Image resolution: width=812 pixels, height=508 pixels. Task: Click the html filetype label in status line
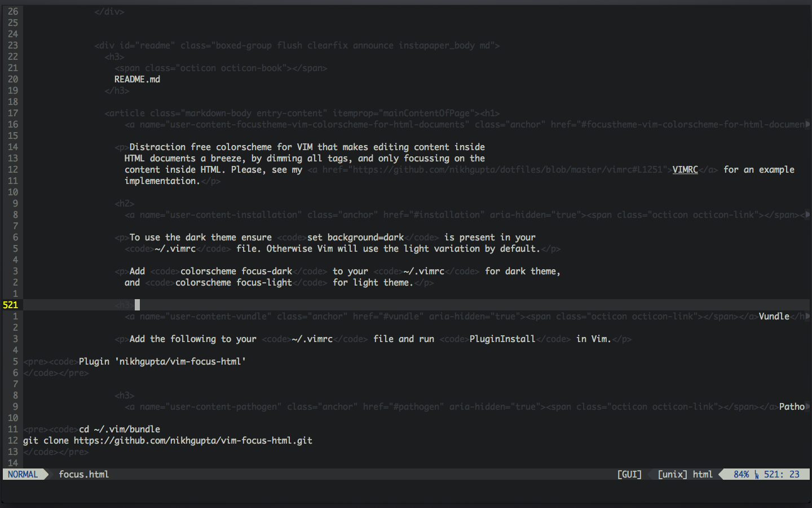click(703, 474)
